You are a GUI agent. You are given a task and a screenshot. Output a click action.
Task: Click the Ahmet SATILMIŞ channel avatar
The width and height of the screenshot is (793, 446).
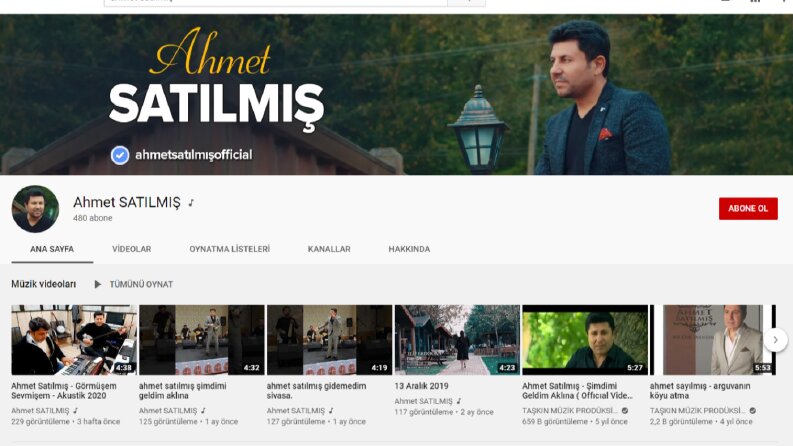(35, 209)
